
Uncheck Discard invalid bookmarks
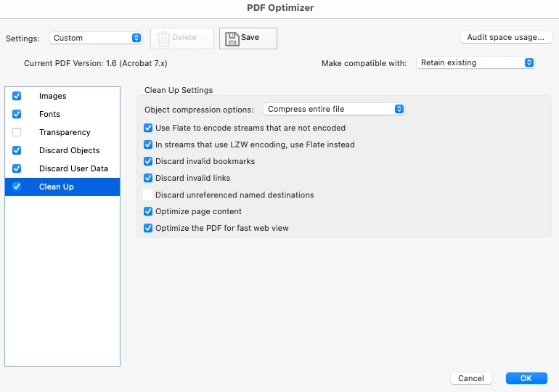pos(148,161)
